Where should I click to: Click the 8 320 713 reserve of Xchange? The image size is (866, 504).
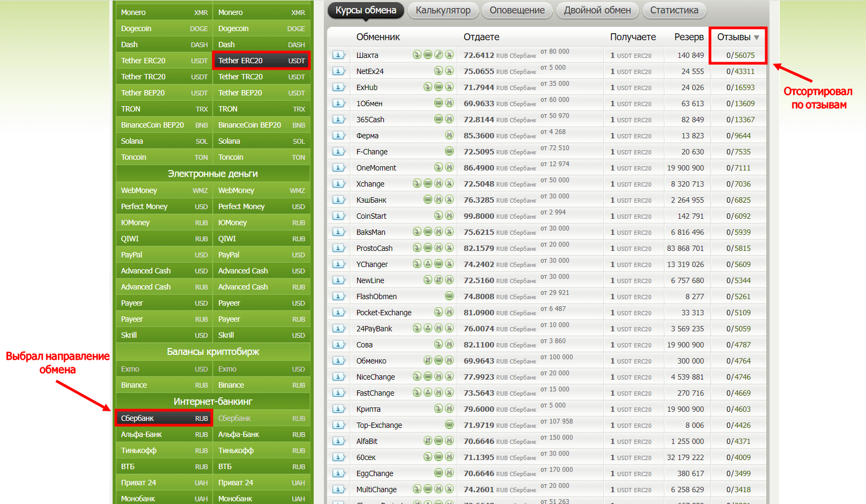click(x=687, y=184)
